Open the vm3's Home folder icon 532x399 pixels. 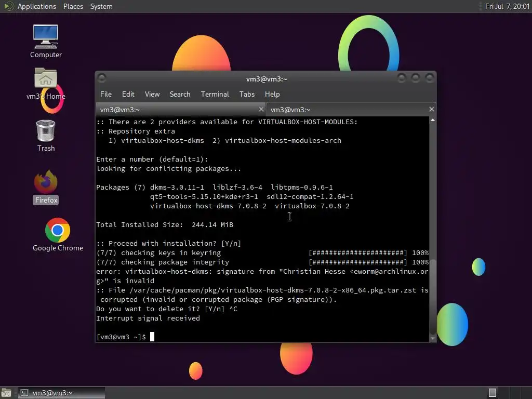click(46, 84)
